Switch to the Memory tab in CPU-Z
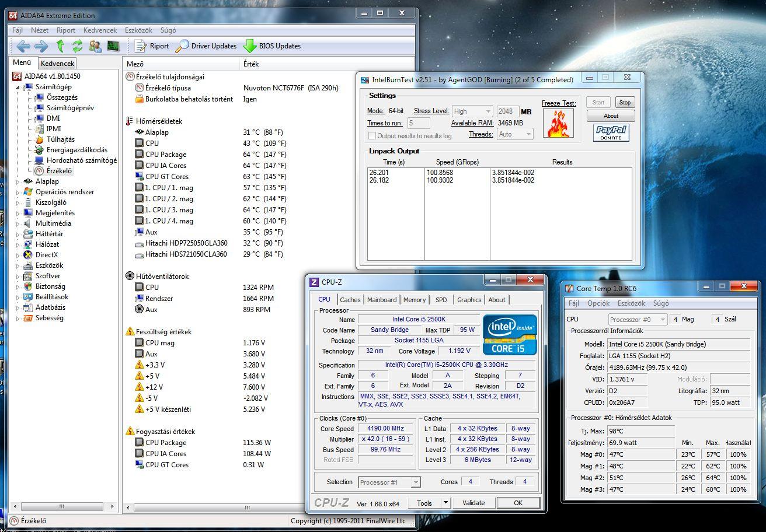 [415, 300]
